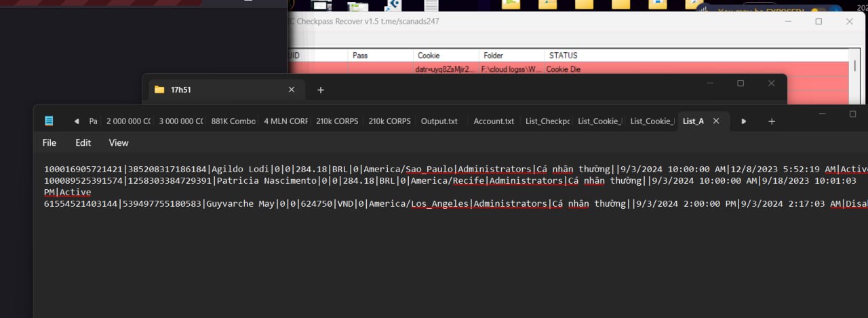Click the Notepad app icon in title bar
Viewport: 868px width, 318px height.
click(49, 121)
